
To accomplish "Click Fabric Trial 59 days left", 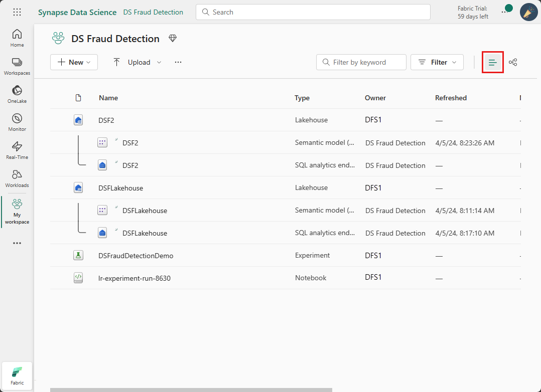I will (473, 13).
